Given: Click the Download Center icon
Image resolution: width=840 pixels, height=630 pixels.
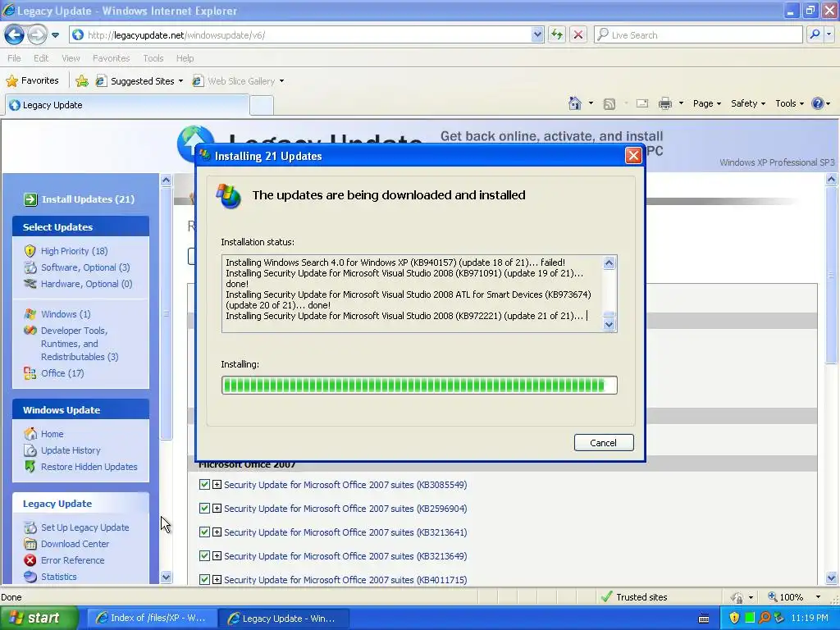Looking at the screenshot, I should 30,544.
